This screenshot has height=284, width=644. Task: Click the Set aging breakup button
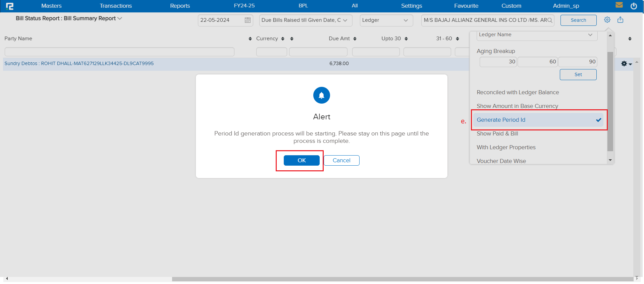click(578, 75)
